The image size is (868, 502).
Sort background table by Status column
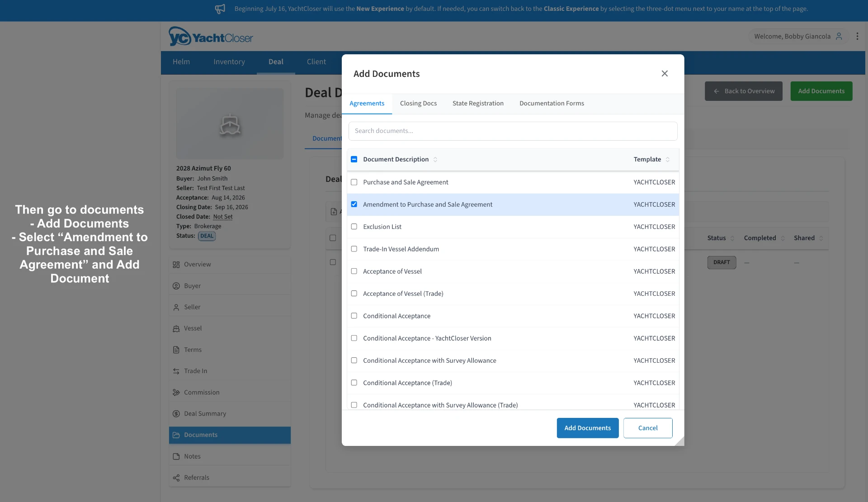click(x=732, y=238)
